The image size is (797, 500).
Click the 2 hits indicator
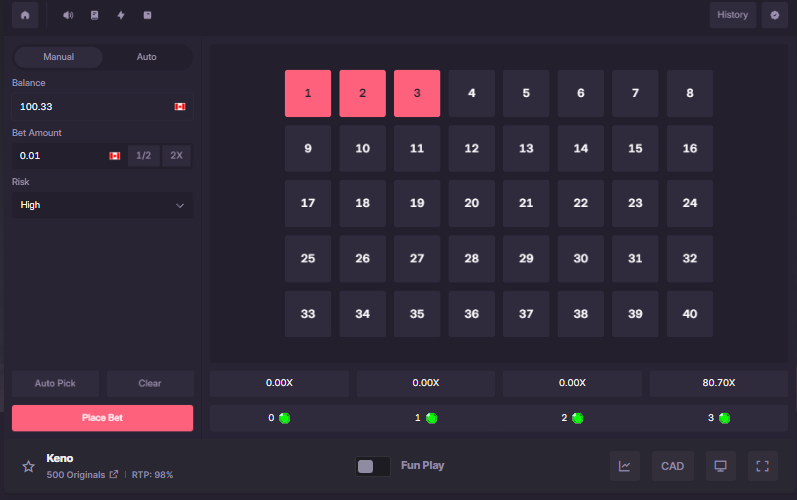pyautogui.click(x=572, y=418)
